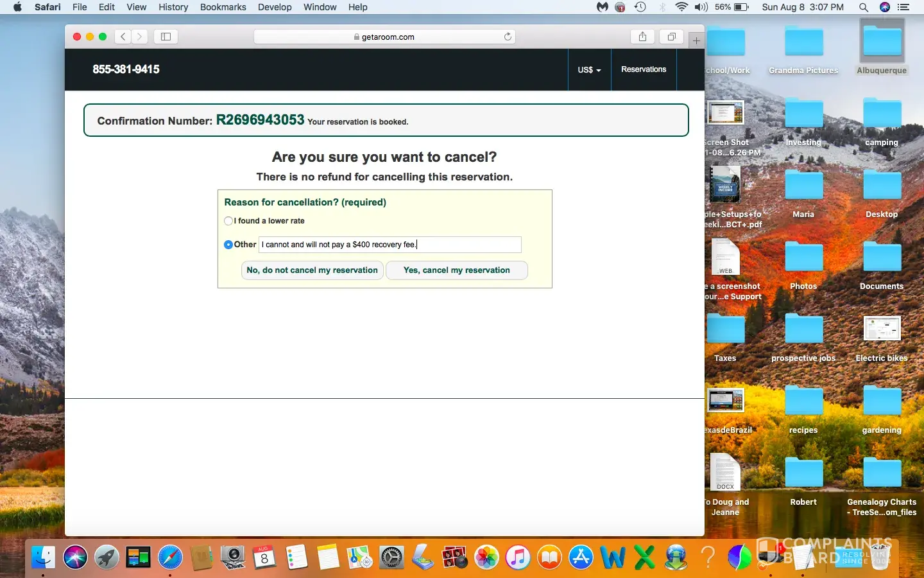Select the 'Other' reason radio button
The image size is (924, 578).
[228, 245]
